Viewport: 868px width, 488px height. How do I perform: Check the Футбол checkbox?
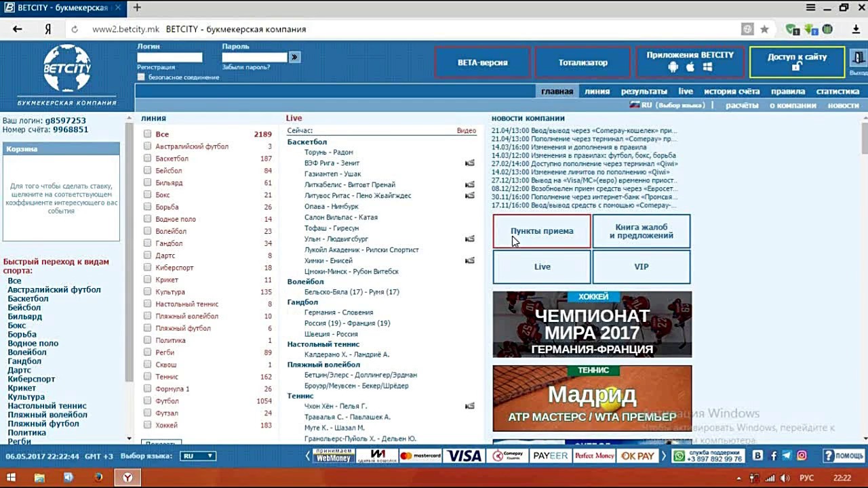(x=147, y=401)
